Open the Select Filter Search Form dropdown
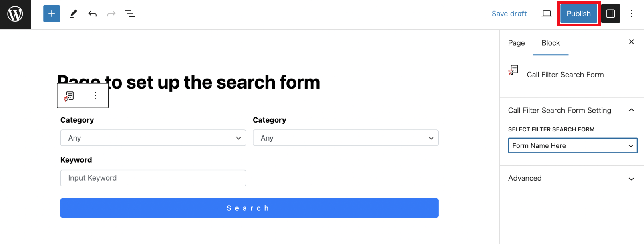The width and height of the screenshot is (644, 244). 572,145
